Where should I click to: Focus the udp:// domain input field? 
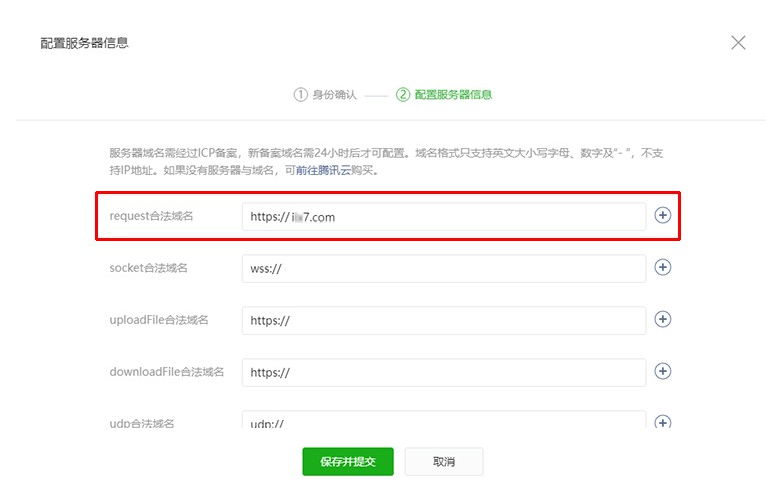(x=443, y=422)
